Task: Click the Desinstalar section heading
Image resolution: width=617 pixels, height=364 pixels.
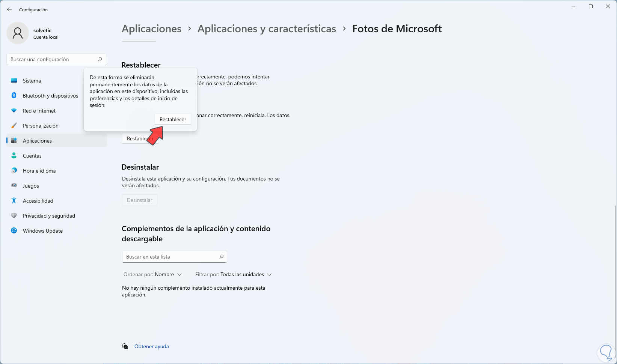Action: pos(140,167)
